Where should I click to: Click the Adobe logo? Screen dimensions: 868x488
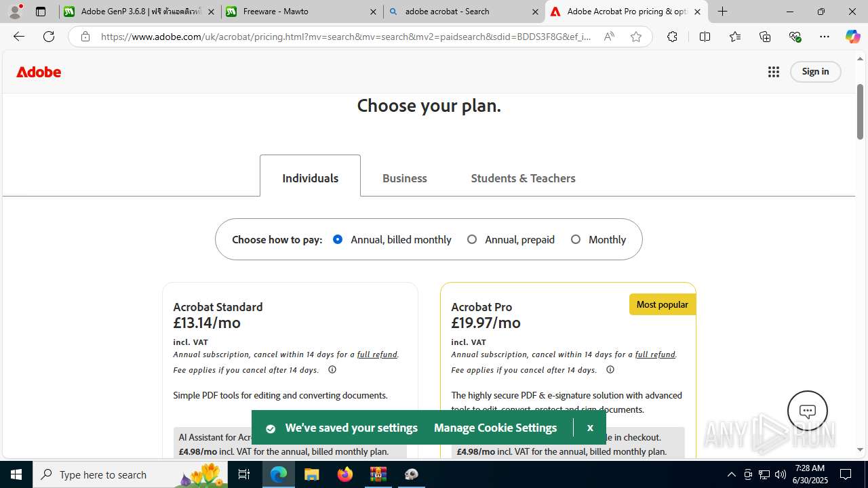point(39,72)
